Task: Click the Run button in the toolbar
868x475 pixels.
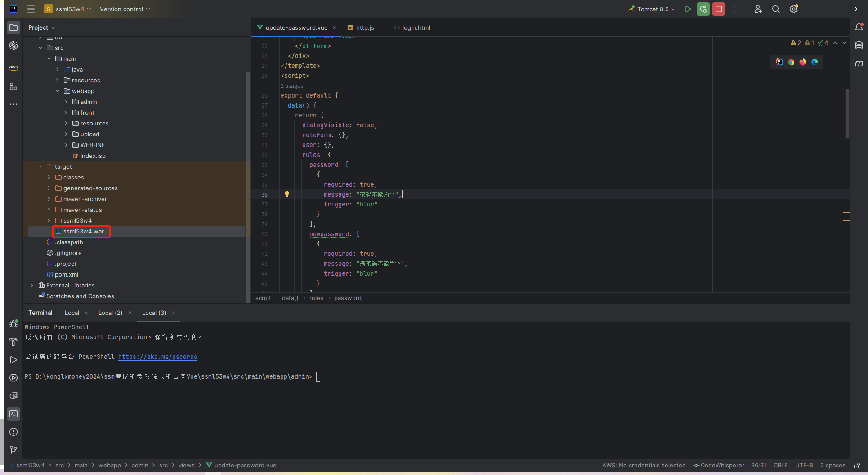Action: [688, 9]
